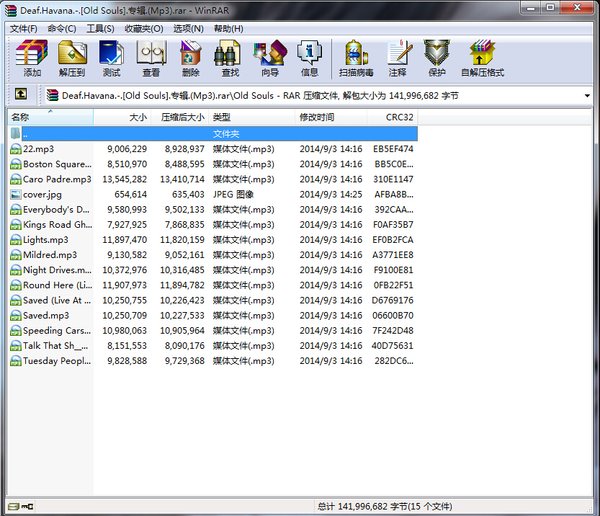
Task: Select the Boston Square... file
Action: [57, 164]
